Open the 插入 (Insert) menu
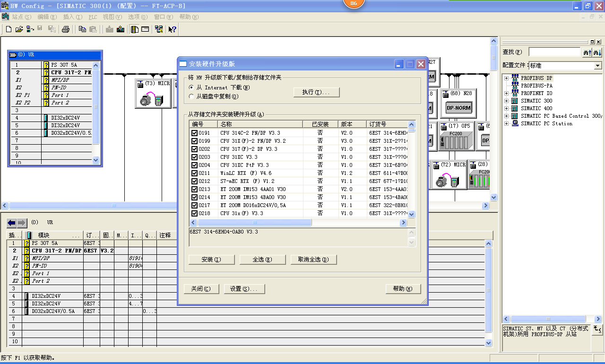Viewport: 605px width, 364px height. (72, 17)
